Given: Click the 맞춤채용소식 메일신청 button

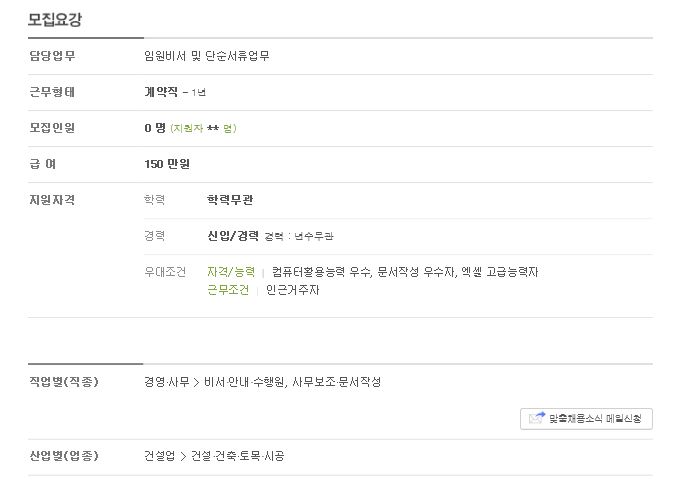Looking at the screenshot, I should click(x=586, y=419).
